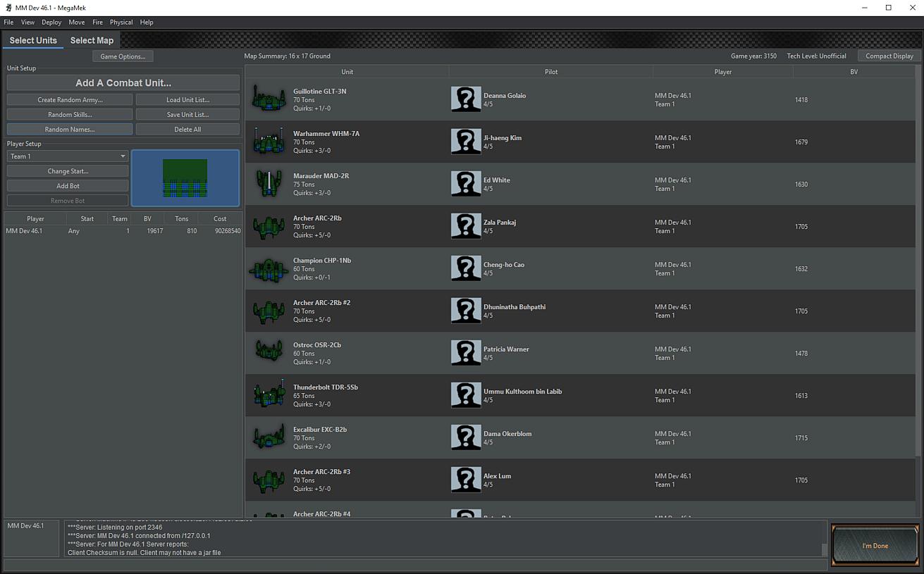Click Save Unit List button
Screen dimensions: 924x574
[187, 115]
